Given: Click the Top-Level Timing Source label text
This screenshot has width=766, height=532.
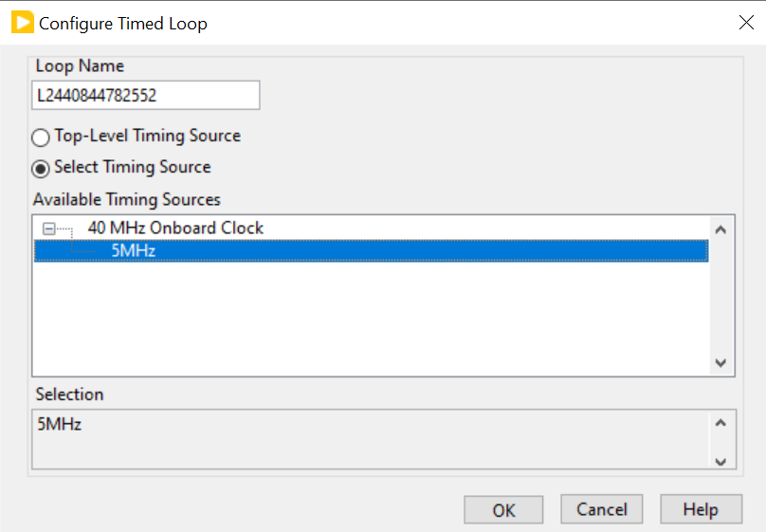Looking at the screenshot, I should (x=147, y=137).
